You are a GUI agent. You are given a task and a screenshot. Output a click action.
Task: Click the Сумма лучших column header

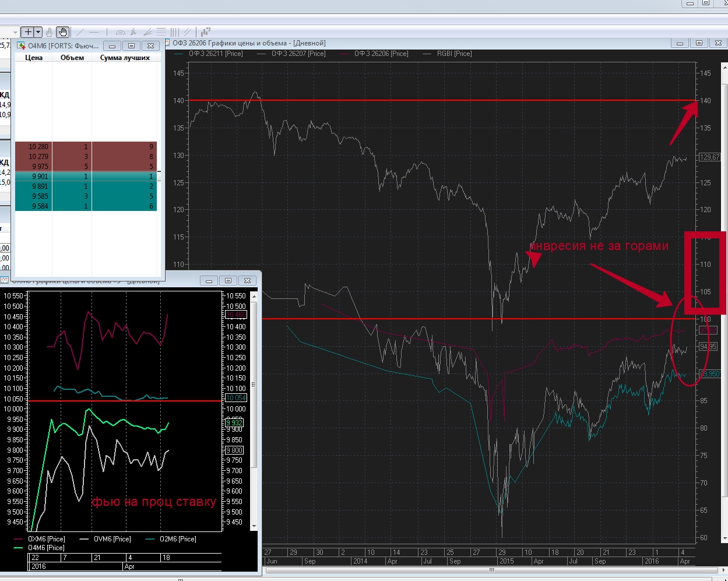[125, 58]
